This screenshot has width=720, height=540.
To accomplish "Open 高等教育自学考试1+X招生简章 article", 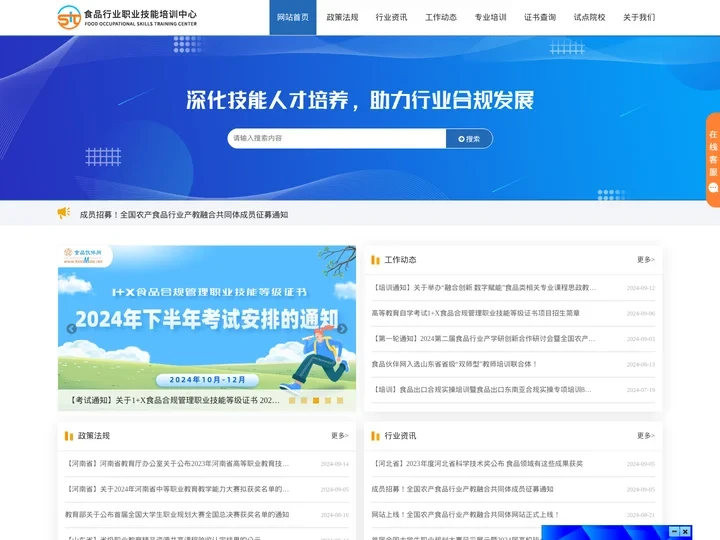I will click(x=476, y=313).
